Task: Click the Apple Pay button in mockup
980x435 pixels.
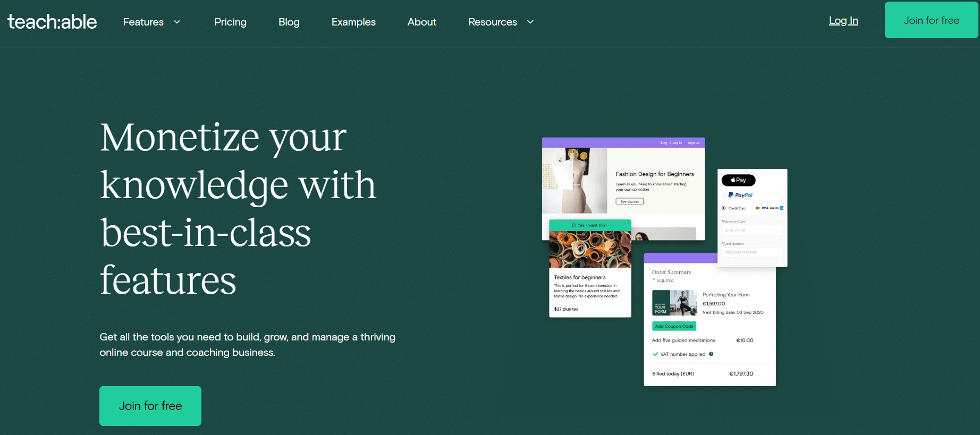Action: tap(738, 180)
